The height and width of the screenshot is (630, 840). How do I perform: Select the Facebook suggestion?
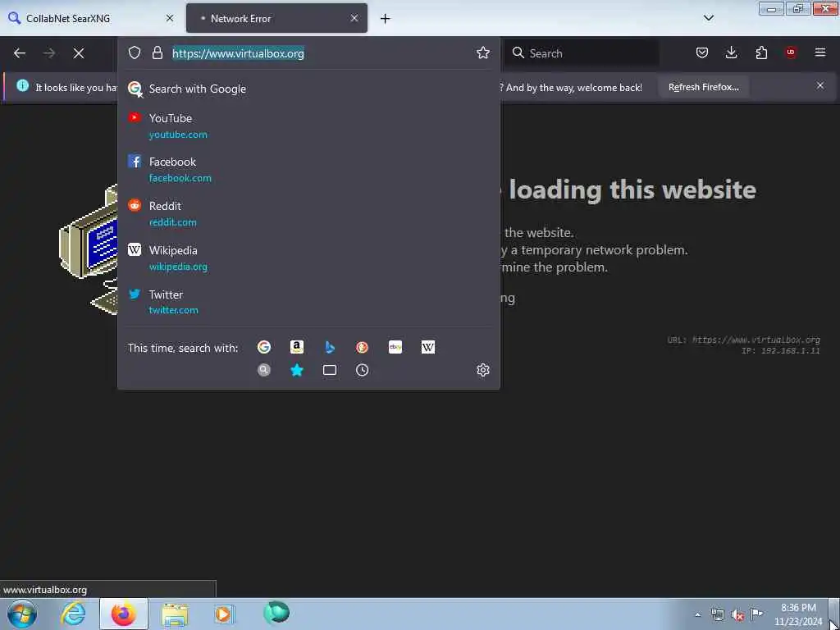coord(308,169)
